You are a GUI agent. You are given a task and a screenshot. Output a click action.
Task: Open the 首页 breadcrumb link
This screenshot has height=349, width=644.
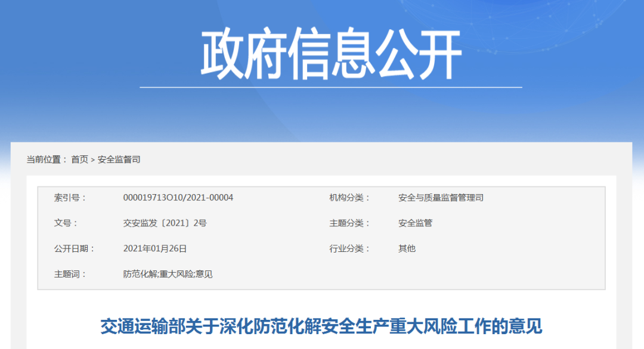(79, 160)
